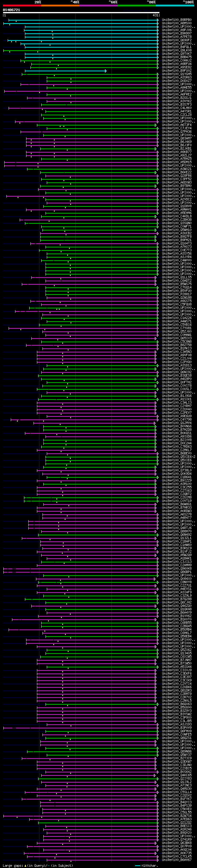Screen dimensions: 197x868
Task: Select label UniRef100_C0HHJ2
Action: pos(177,61)
